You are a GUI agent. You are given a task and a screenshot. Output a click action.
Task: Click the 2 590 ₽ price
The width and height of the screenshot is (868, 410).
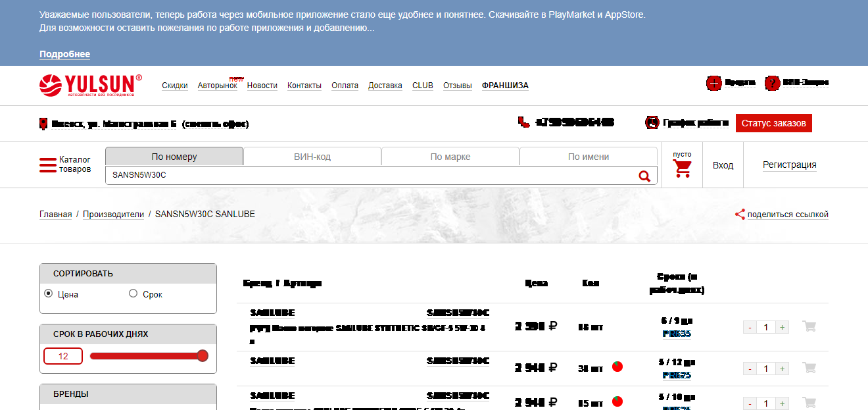click(536, 326)
